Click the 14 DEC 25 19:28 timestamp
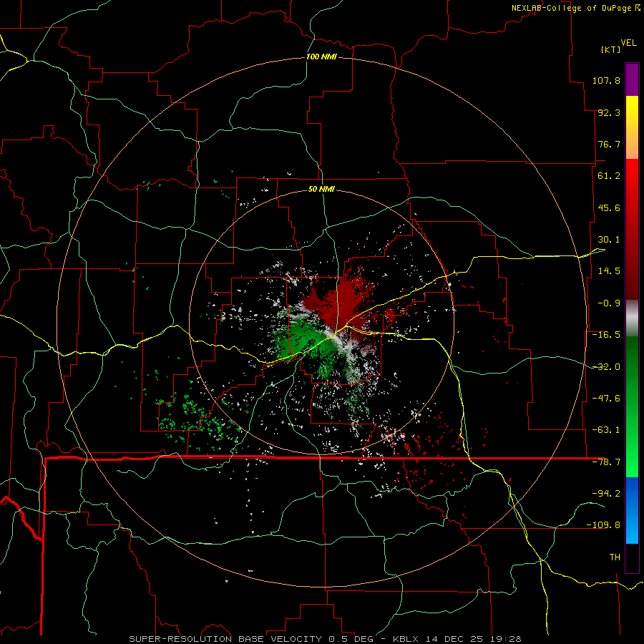The width and height of the screenshot is (644, 644). (473, 639)
